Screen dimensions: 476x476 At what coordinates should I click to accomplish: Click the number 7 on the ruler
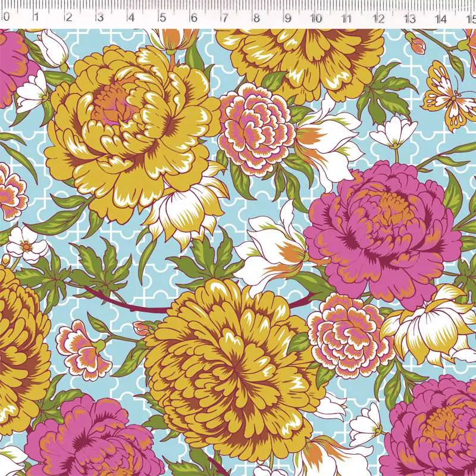224,18
